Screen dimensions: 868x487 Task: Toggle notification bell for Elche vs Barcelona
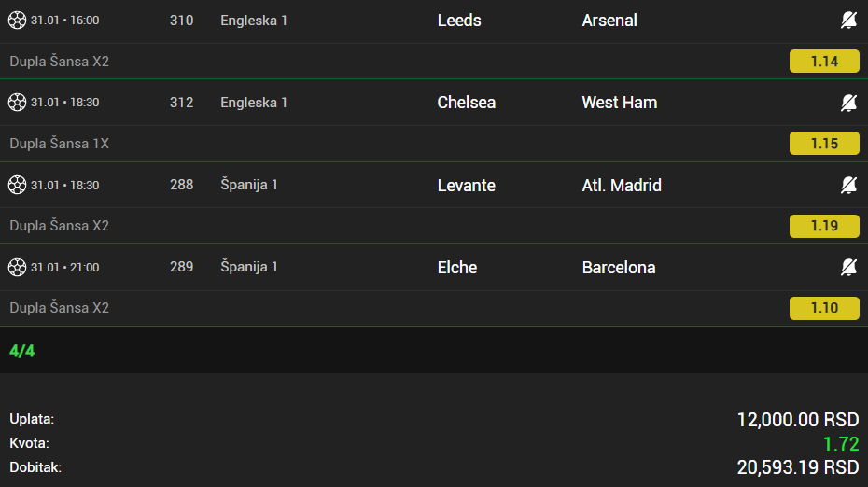click(848, 268)
